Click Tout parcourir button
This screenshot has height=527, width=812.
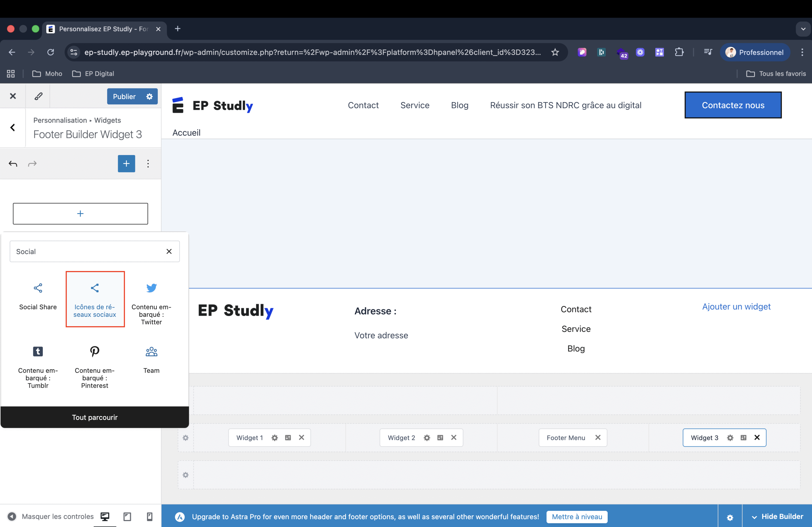coord(94,417)
